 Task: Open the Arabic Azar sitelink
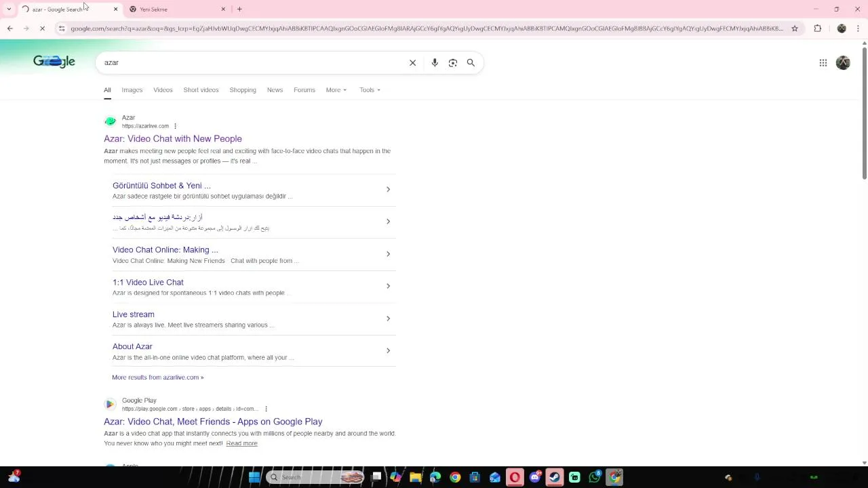point(157,217)
